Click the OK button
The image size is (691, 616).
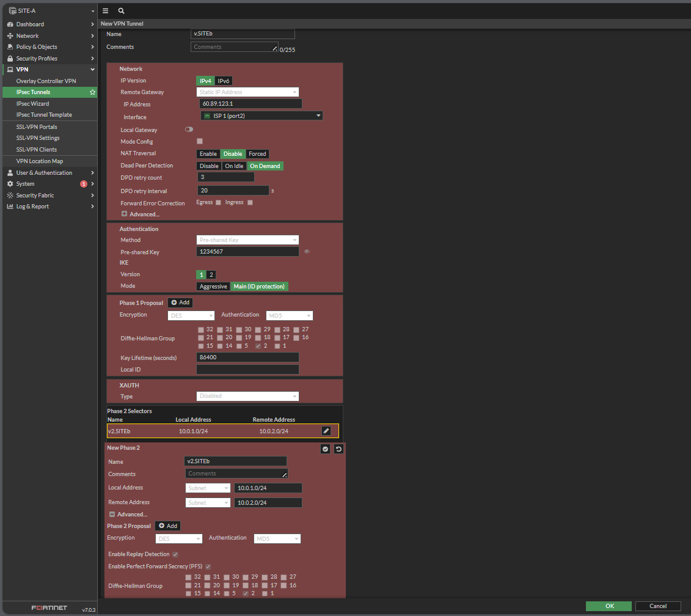tap(609, 606)
